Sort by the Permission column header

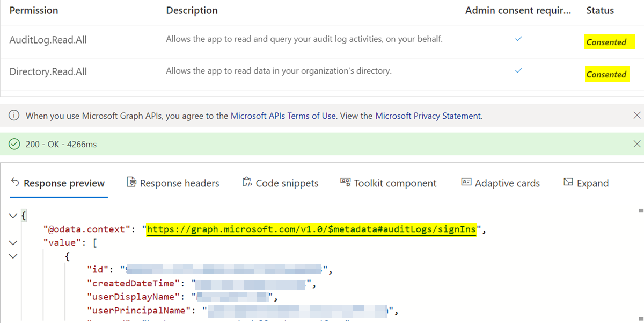[x=34, y=10]
